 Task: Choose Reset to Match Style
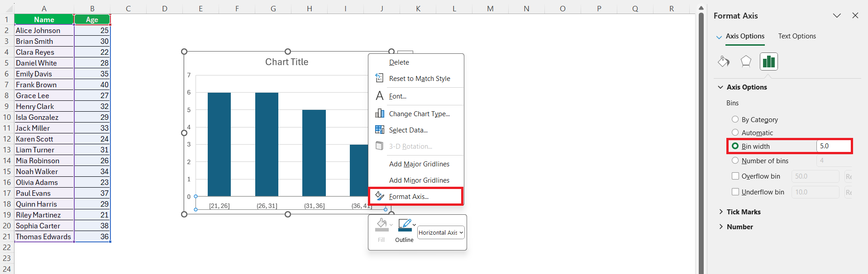pos(416,79)
